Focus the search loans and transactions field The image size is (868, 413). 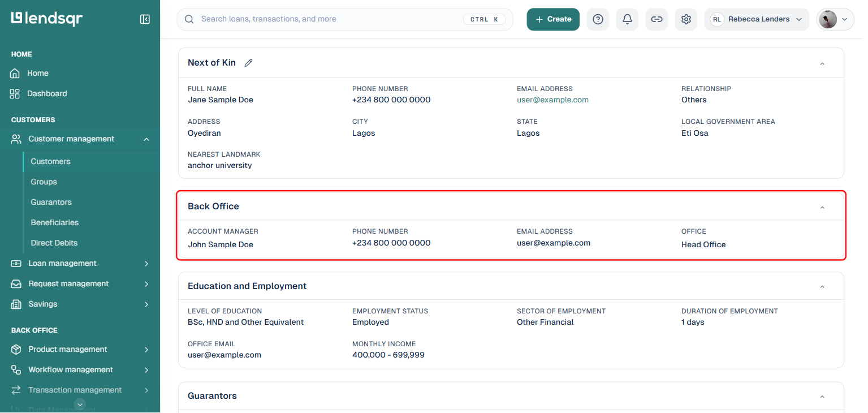pos(345,19)
